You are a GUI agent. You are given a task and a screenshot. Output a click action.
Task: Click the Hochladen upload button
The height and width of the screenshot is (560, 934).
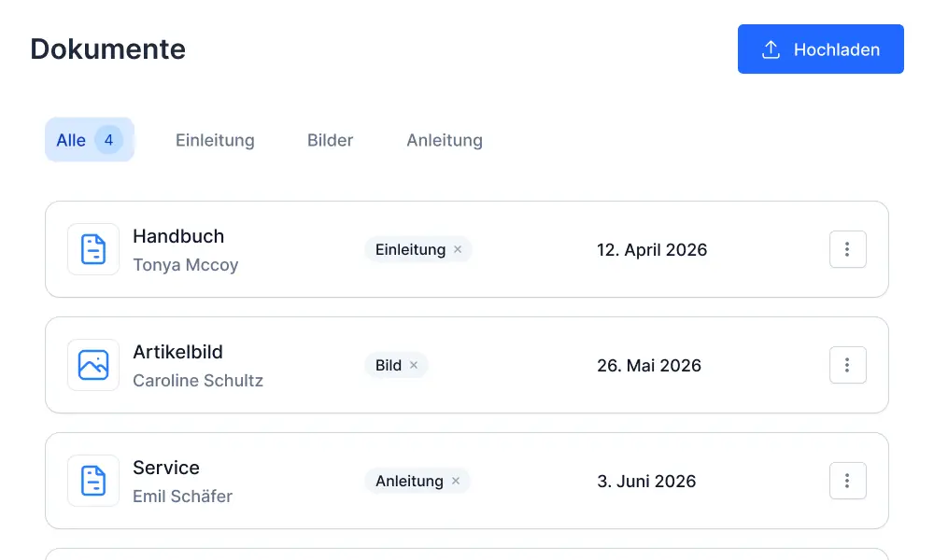(x=821, y=49)
